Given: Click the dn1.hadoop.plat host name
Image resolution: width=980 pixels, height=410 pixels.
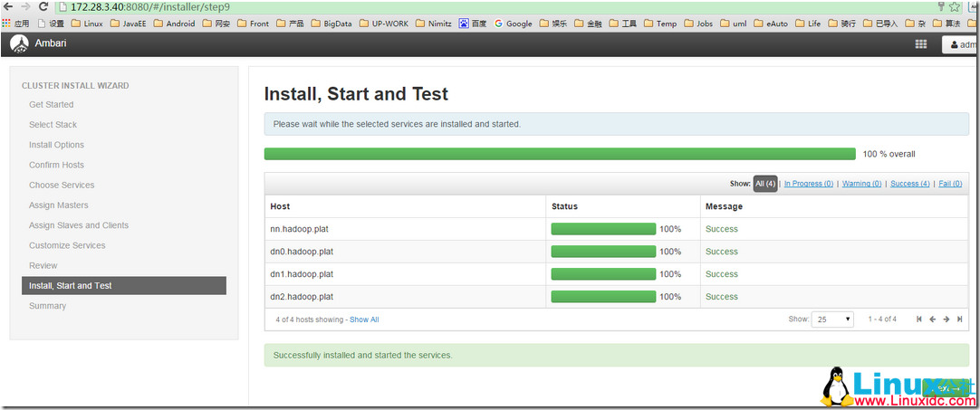Looking at the screenshot, I should point(302,273).
